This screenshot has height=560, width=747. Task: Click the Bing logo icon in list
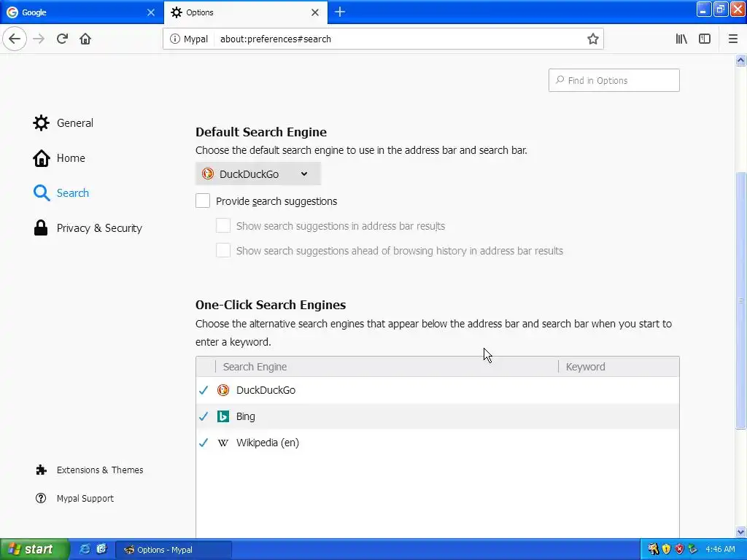pos(223,416)
